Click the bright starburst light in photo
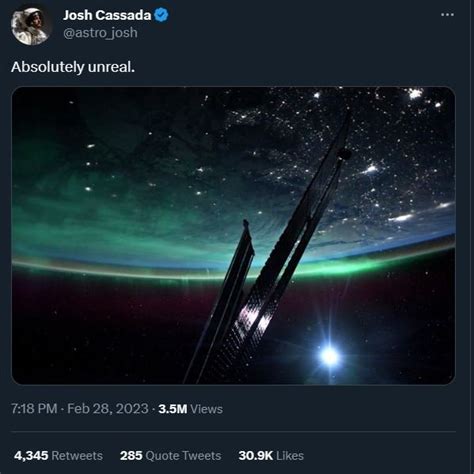474x474 pixels. (330, 356)
